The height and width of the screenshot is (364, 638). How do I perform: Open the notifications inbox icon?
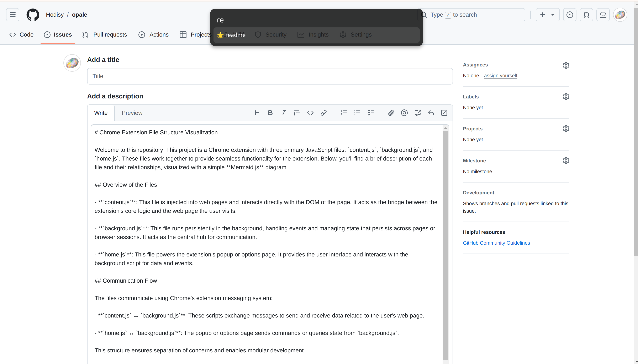point(603,15)
